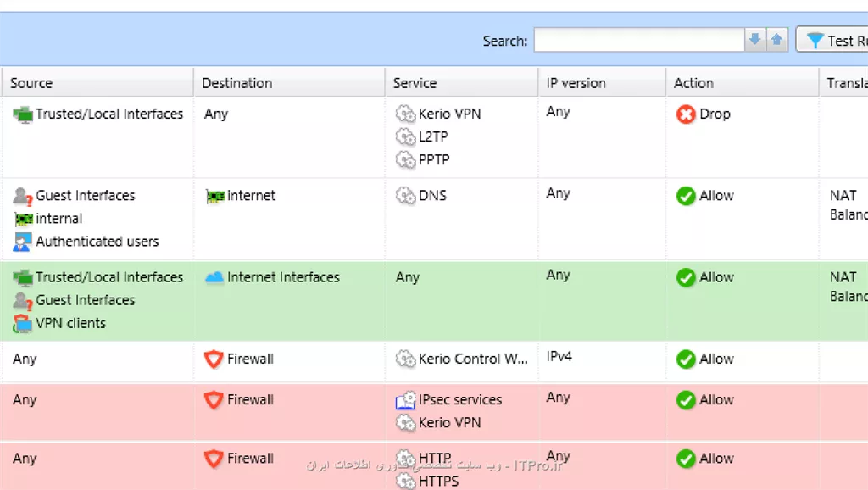The width and height of the screenshot is (868, 490).
Task: Click the Allow checkmark icon in the IPsec services rule
Action: coord(685,400)
